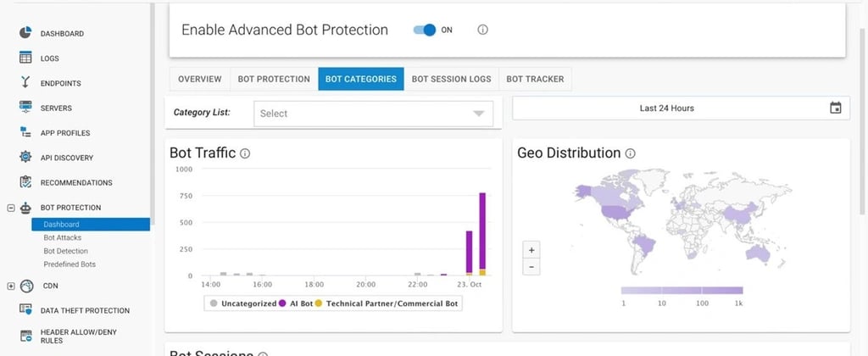The width and height of the screenshot is (868, 356).
Task: Open Logs via its table icon
Action: click(x=25, y=58)
